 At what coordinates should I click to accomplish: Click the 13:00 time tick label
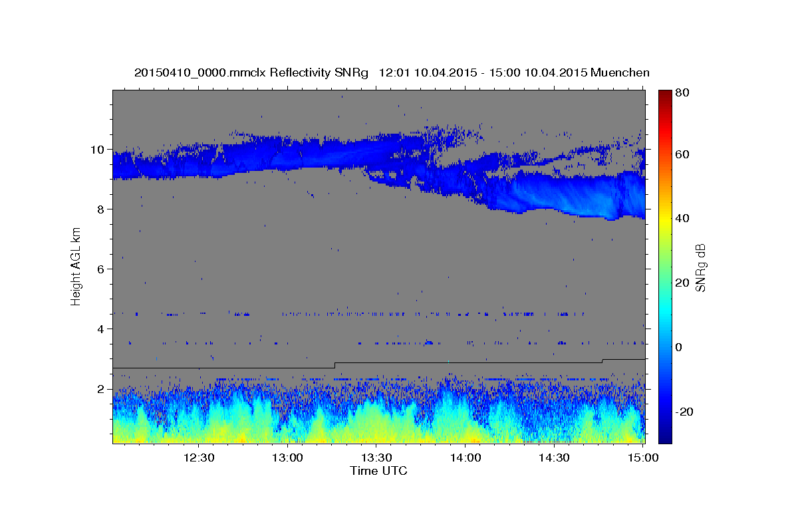[287, 458]
